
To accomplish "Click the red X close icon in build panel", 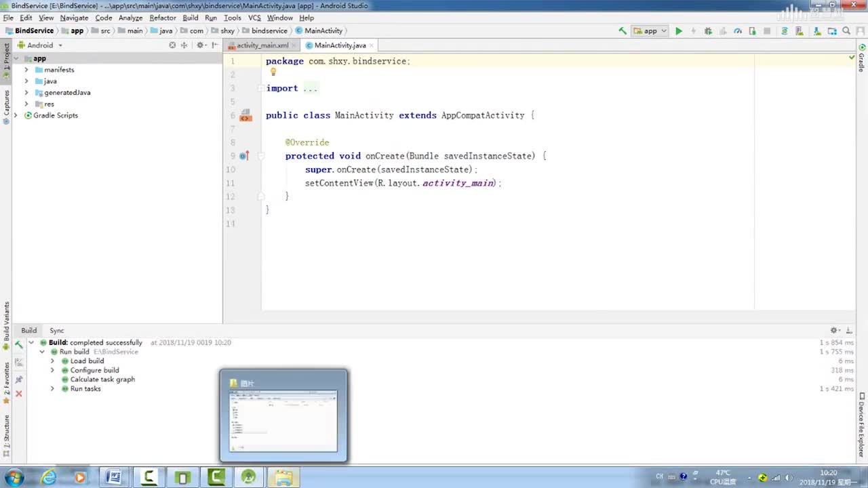I will pyautogui.click(x=19, y=394).
